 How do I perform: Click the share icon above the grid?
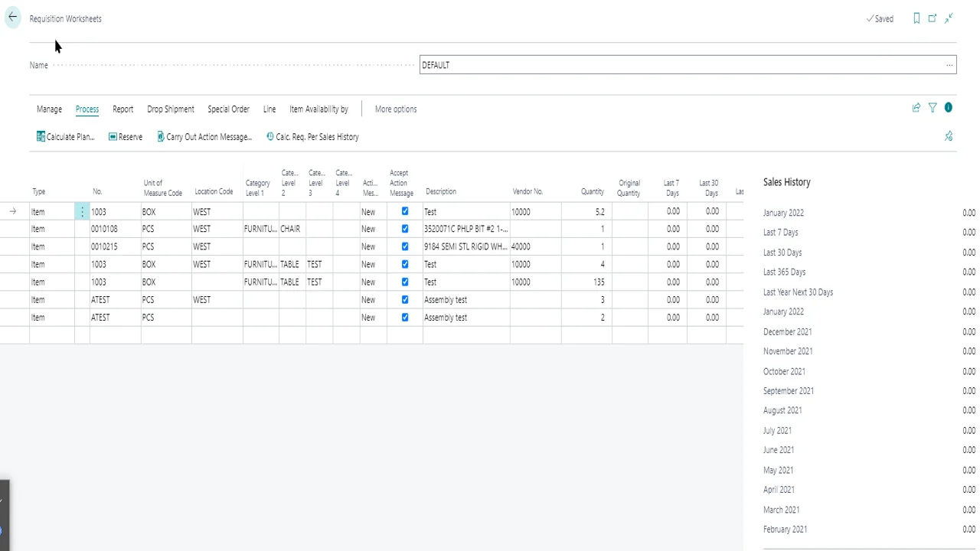point(916,109)
